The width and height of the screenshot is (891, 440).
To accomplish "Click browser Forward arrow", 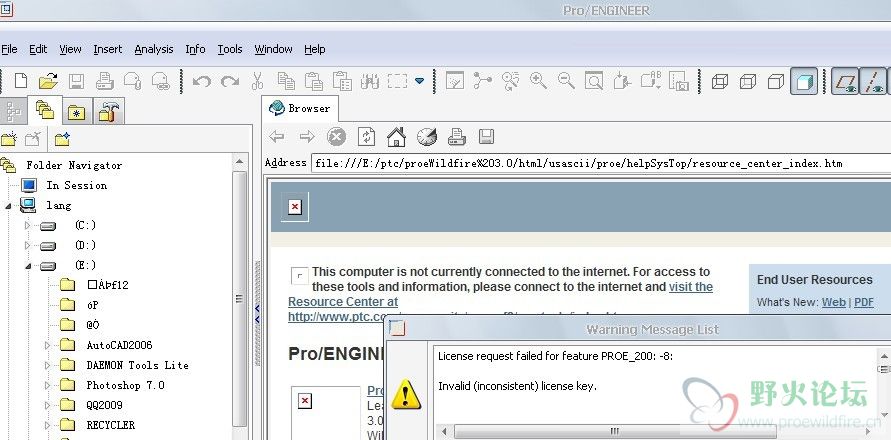I will click(x=307, y=136).
